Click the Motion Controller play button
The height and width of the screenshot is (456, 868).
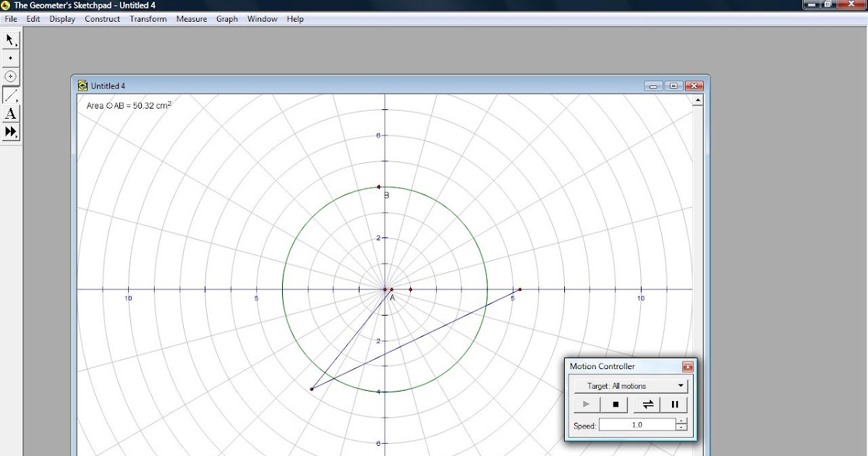click(587, 405)
